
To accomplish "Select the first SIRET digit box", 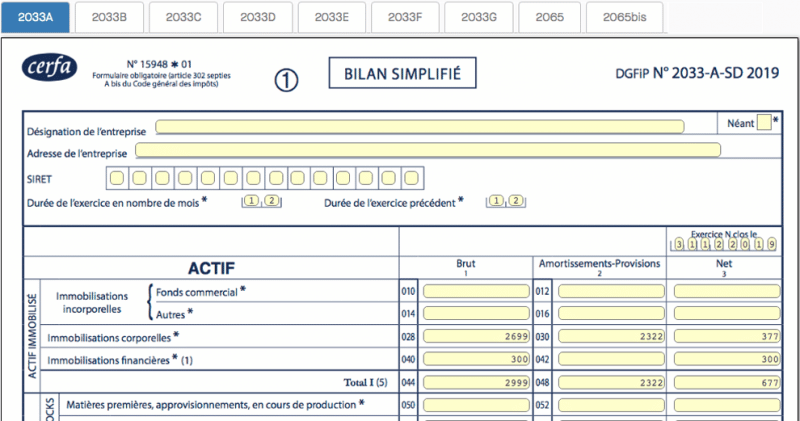I will (117, 178).
